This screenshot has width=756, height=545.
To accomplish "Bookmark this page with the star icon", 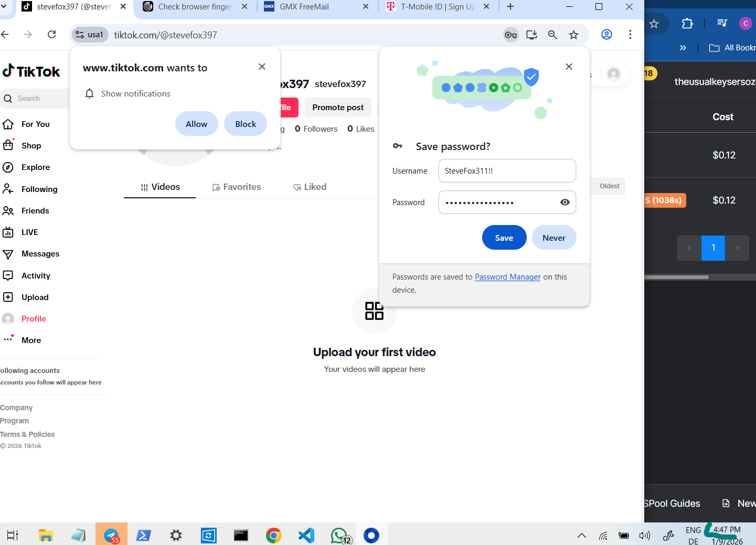I will [x=573, y=35].
